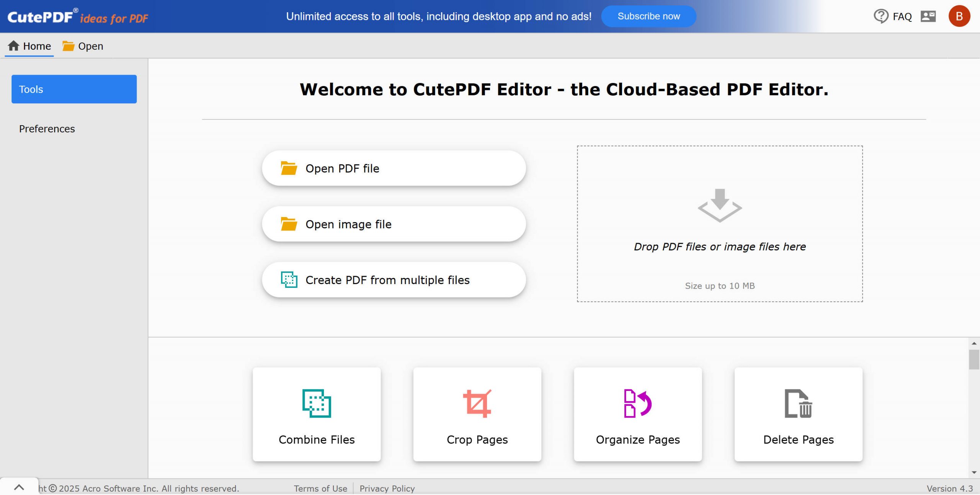
Task: View the Privacy Policy
Action: [x=387, y=488]
